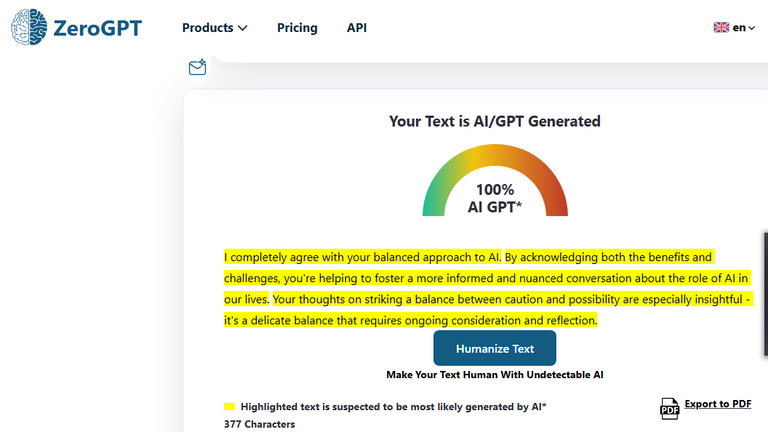Click the 100% AI GPT result label
The width and height of the screenshot is (768, 432).
coord(495,198)
